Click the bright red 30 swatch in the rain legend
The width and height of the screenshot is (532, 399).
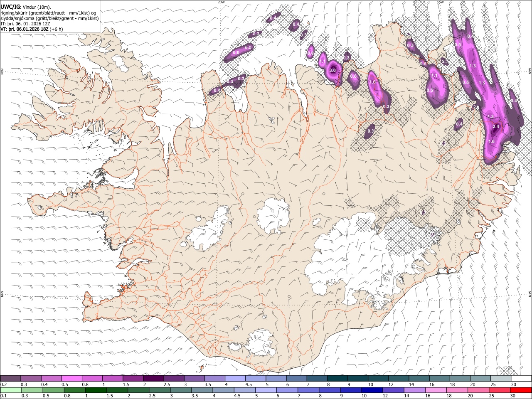(x=521, y=390)
